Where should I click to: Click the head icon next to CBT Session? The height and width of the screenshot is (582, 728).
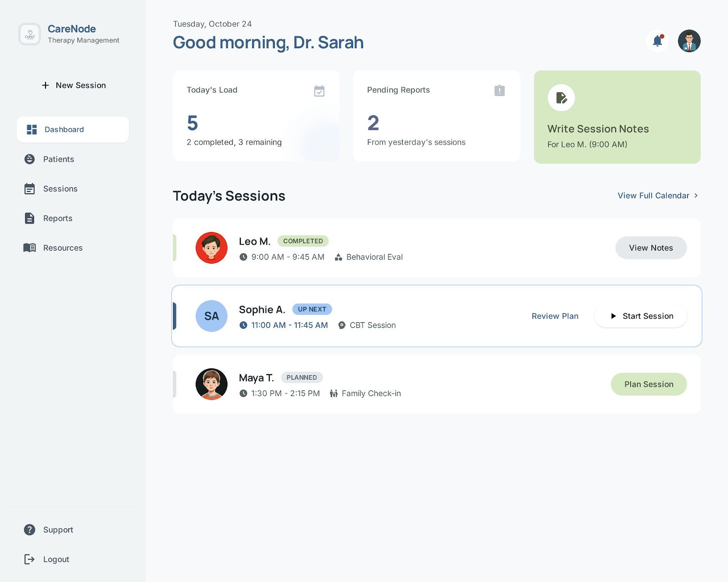coord(342,325)
